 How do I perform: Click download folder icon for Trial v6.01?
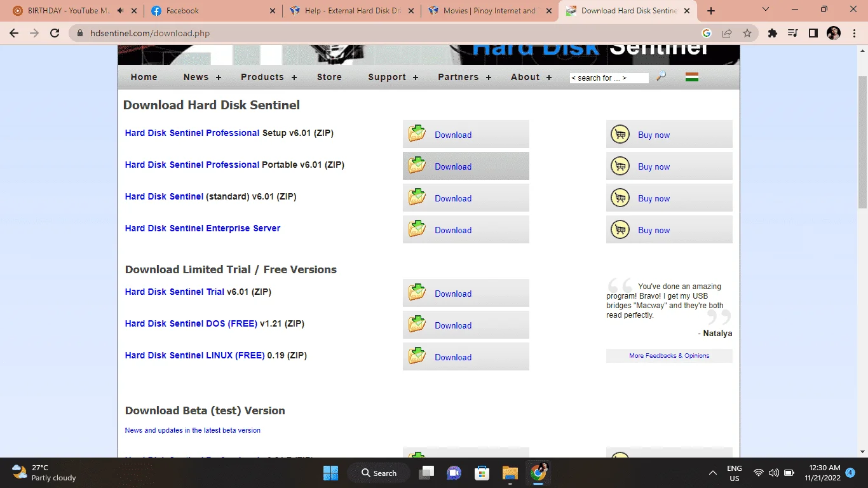click(x=417, y=292)
